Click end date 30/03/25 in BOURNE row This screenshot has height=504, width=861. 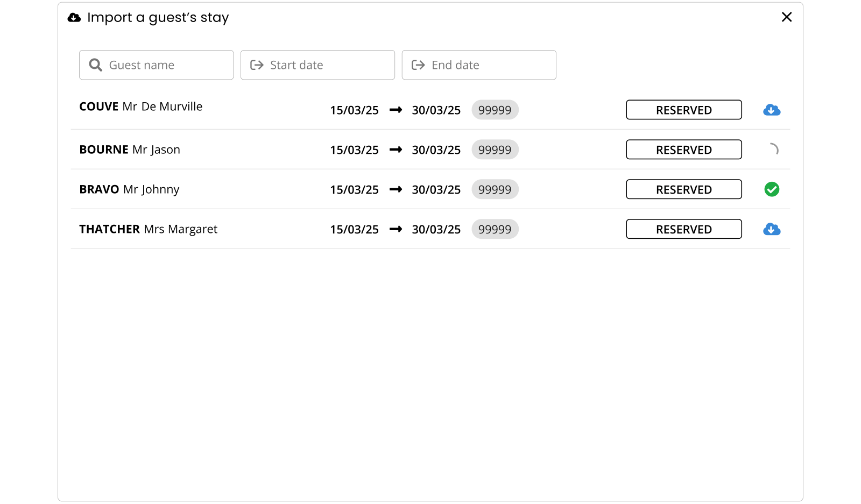point(436,150)
